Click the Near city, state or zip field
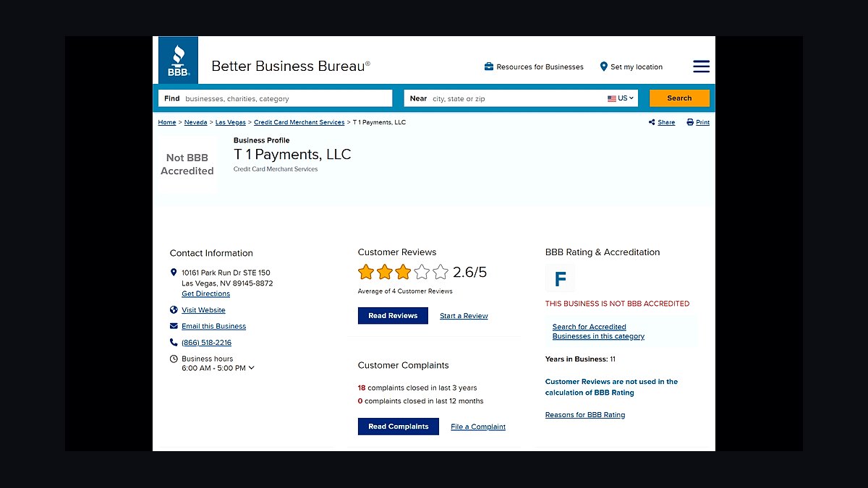The image size is (868, 488). click(521, 98)
